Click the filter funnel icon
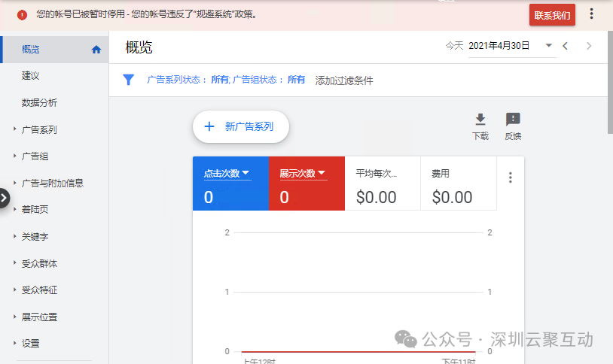Viewport: 613px width, 364px height. click(129, 80)
